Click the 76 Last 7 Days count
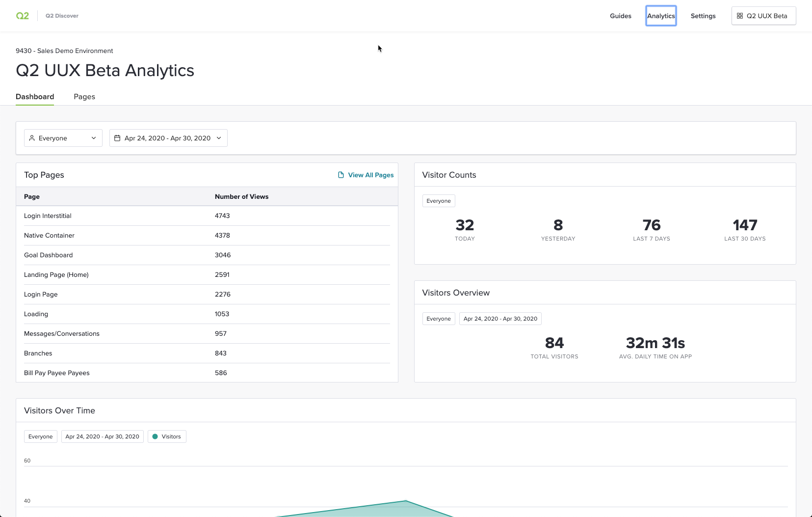The height and width of the screenshot is (517, 812). pyautogui.click(x=652, y=225)
